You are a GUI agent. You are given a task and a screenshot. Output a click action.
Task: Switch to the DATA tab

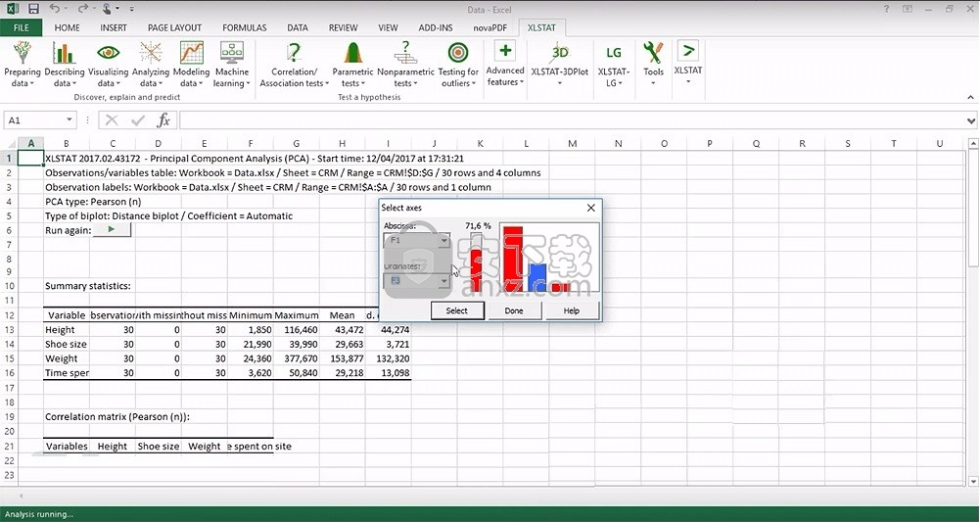click(x=298, y=27)
